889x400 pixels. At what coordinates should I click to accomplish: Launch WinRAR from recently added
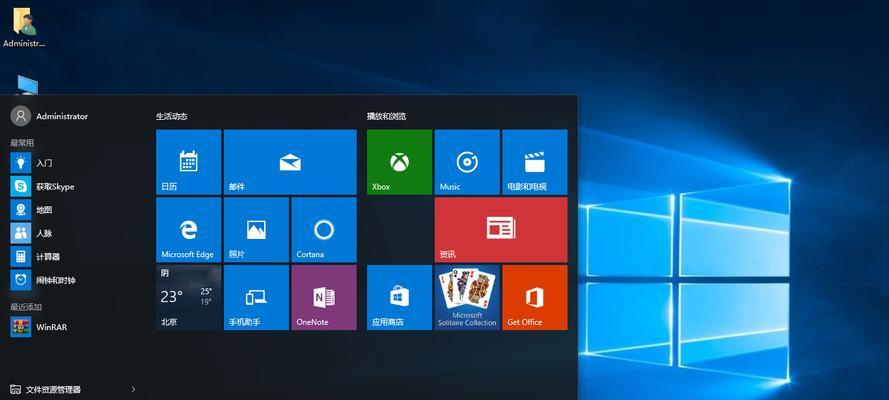[x=73, y=327]
